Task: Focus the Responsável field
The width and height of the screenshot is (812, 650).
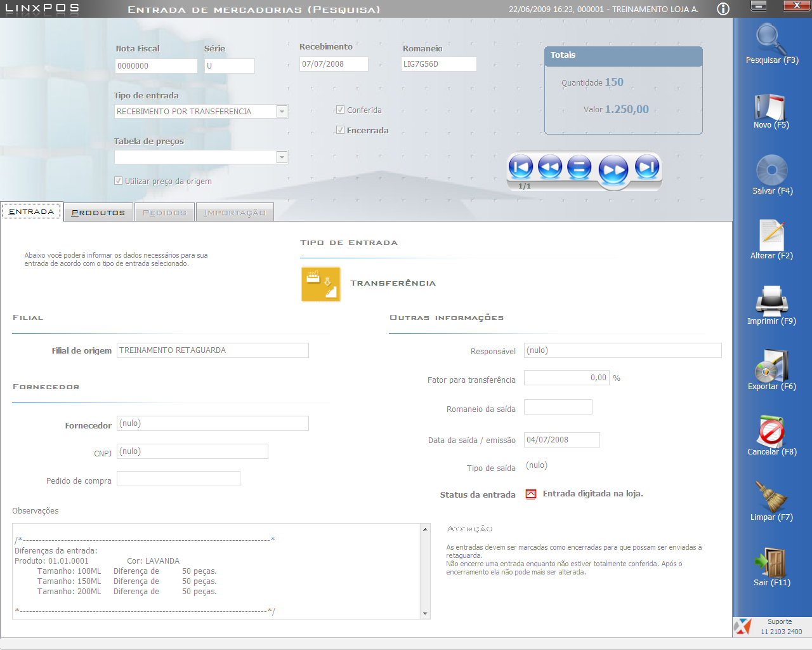Action: point(622,350)
